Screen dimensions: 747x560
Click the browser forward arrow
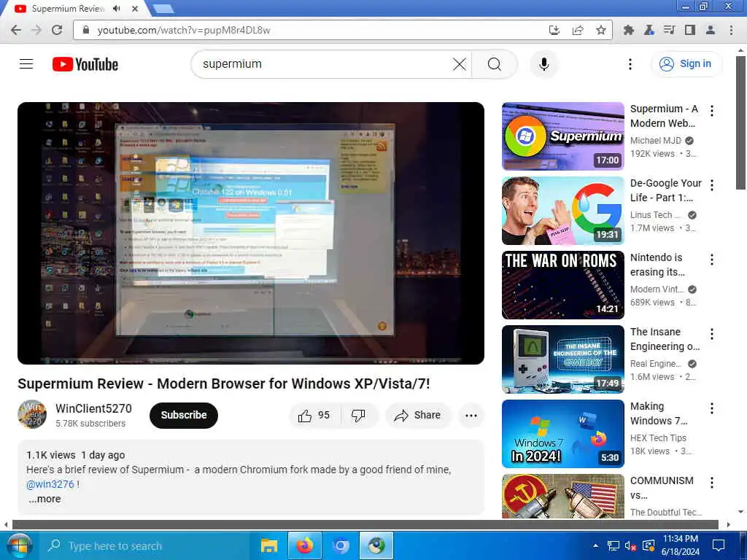pyautogui.click(x=36, y=30)
